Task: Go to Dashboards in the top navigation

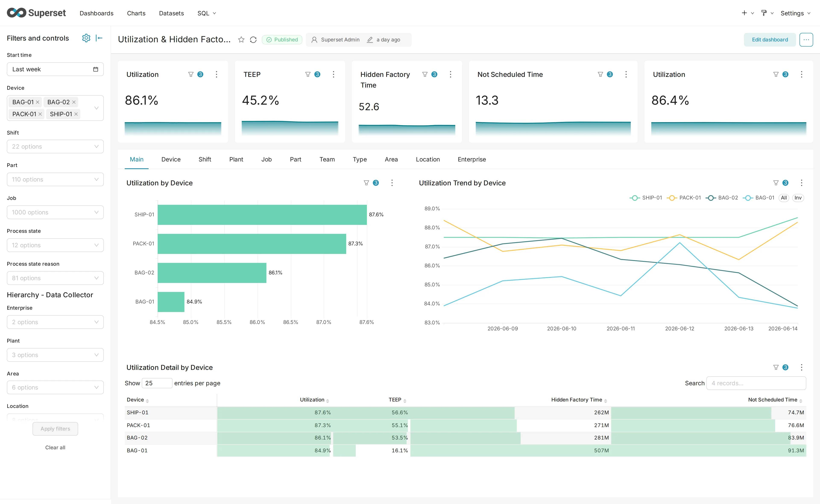Action: (x=96, y=13)
